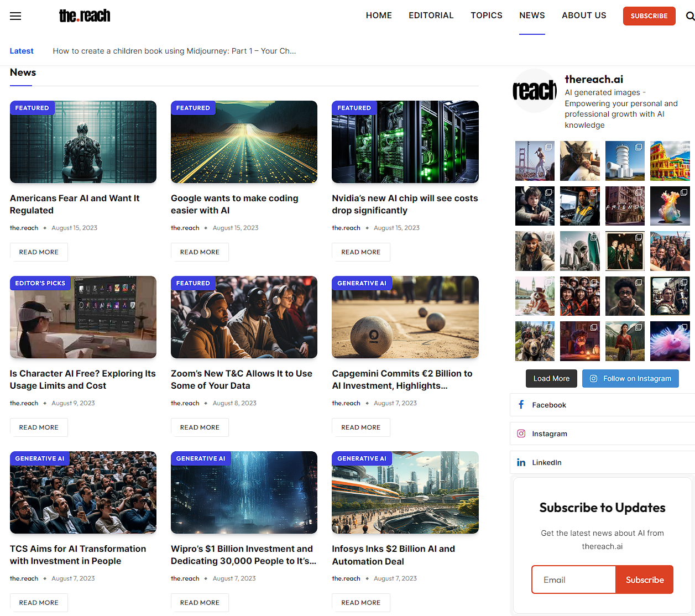Open Wipro's $1 Billion Investment headline
This screenshot has width=695, height=616.
tap(243, 555)
